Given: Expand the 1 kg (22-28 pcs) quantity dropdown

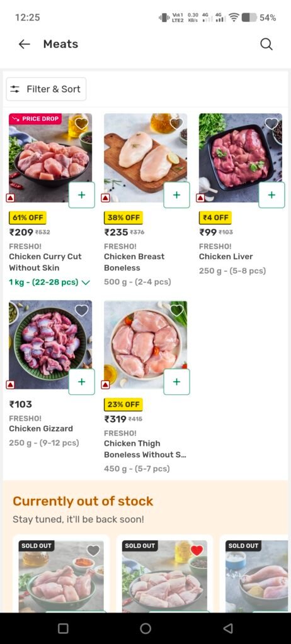Looking at the screenshot, I should point(49,282).
